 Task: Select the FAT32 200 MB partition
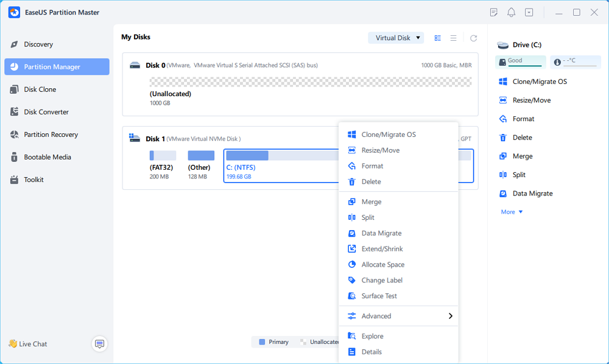[163, 156]
